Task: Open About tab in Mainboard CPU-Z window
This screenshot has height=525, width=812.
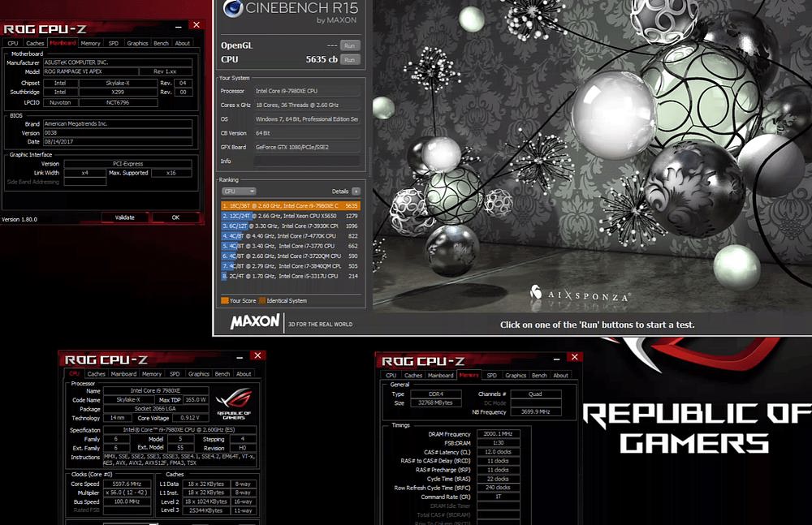Action: (x=182, y=44)
